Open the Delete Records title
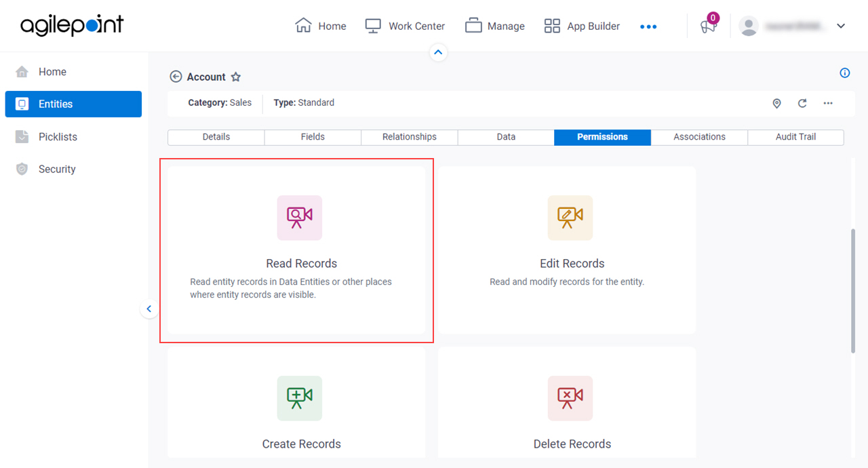The height and width of the screenshot is (468, 868). [x=572, y=444]
